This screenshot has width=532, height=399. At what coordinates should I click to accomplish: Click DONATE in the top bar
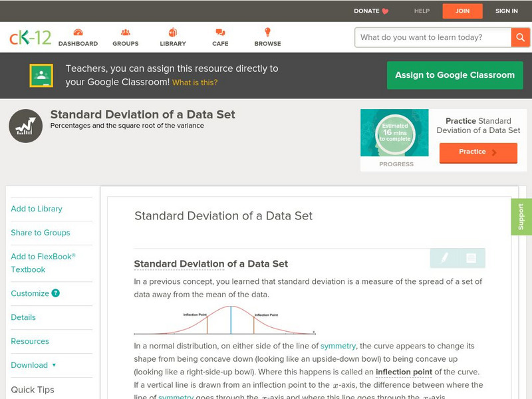point(366,11)
